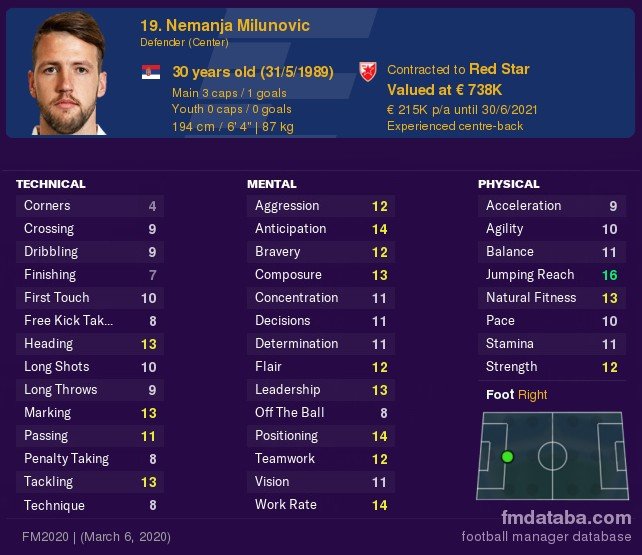Click the green position dot on pitch

coord(507,456)
